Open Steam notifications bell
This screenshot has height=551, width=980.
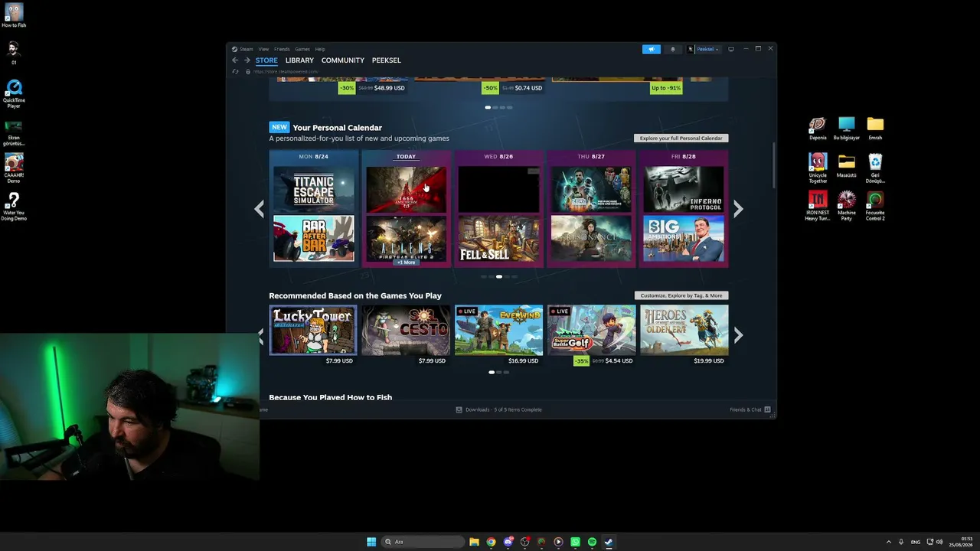[x=673, y=49]
